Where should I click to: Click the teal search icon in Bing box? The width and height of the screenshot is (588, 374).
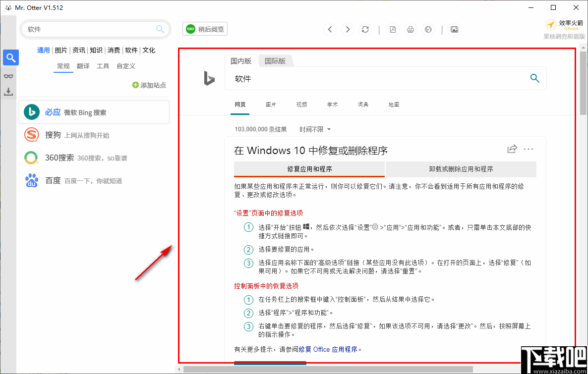click(535, 78)
